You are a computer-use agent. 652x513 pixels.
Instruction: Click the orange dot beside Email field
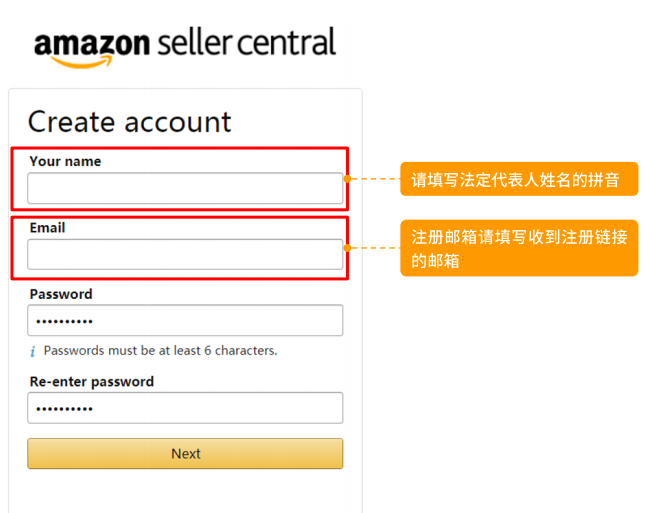(347, 248)
